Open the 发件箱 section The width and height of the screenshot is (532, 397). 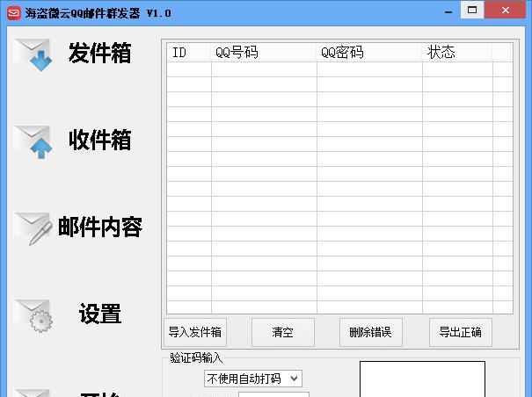pyautogui.click(x=99, y=53)
